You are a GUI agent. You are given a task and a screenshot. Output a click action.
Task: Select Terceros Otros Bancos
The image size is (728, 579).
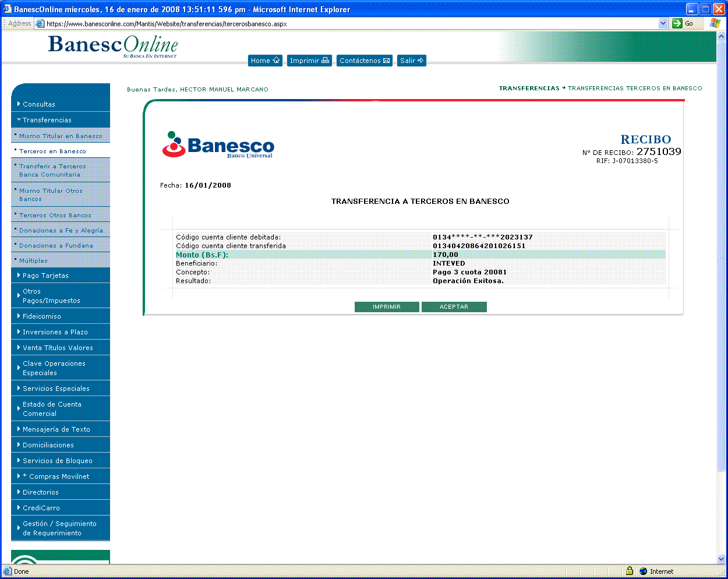click(61, 215)
